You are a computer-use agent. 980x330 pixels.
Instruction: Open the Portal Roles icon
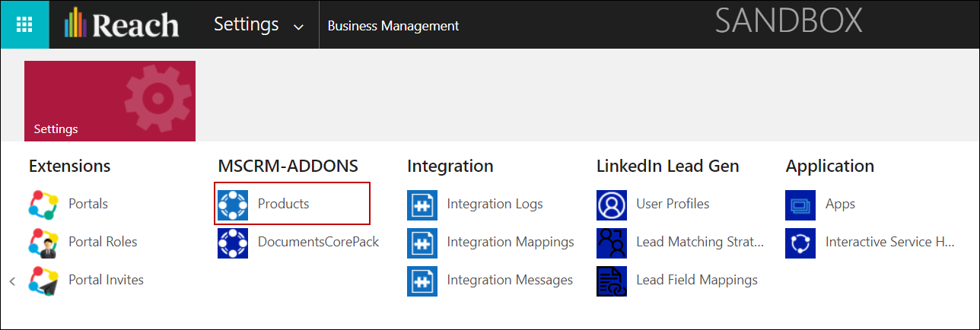(43, 243)
